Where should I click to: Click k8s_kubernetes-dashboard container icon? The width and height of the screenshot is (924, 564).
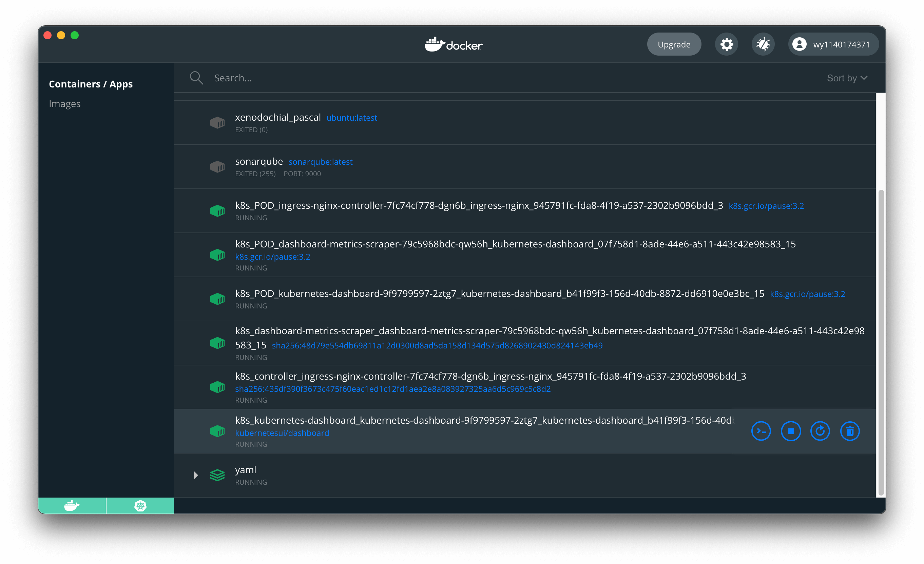point(217,431)
